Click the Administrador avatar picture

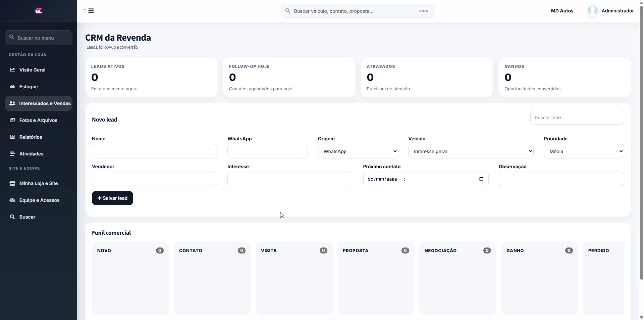(x=593, y=11)
